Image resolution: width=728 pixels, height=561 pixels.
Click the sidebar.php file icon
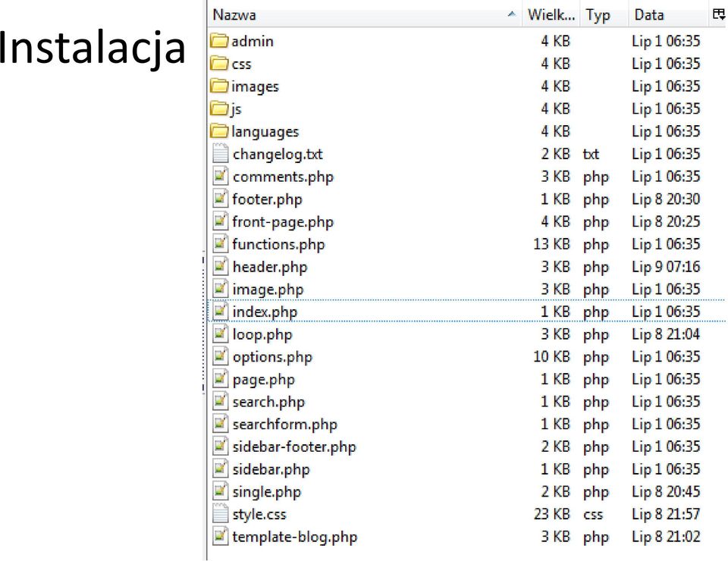(220, 469)
